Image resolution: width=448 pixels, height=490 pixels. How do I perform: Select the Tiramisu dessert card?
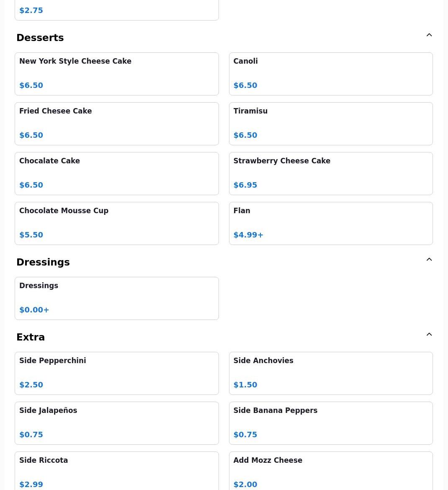tap(331, 124)
